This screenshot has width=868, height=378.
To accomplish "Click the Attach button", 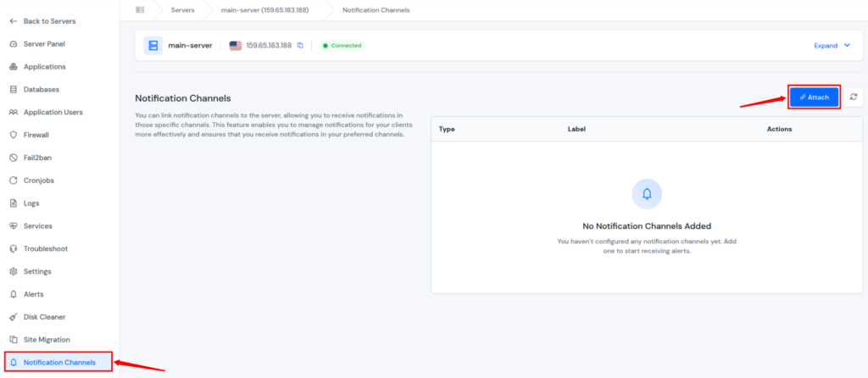I will (814, 97).
